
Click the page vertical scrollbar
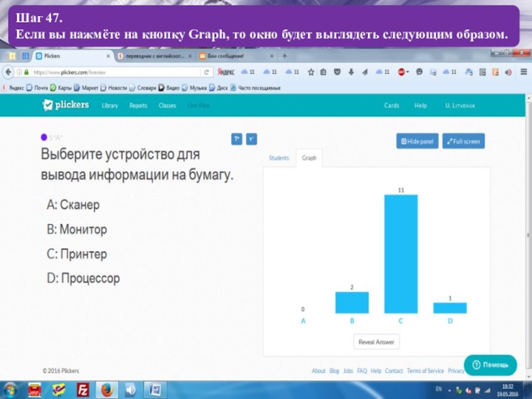click(528, 234)
